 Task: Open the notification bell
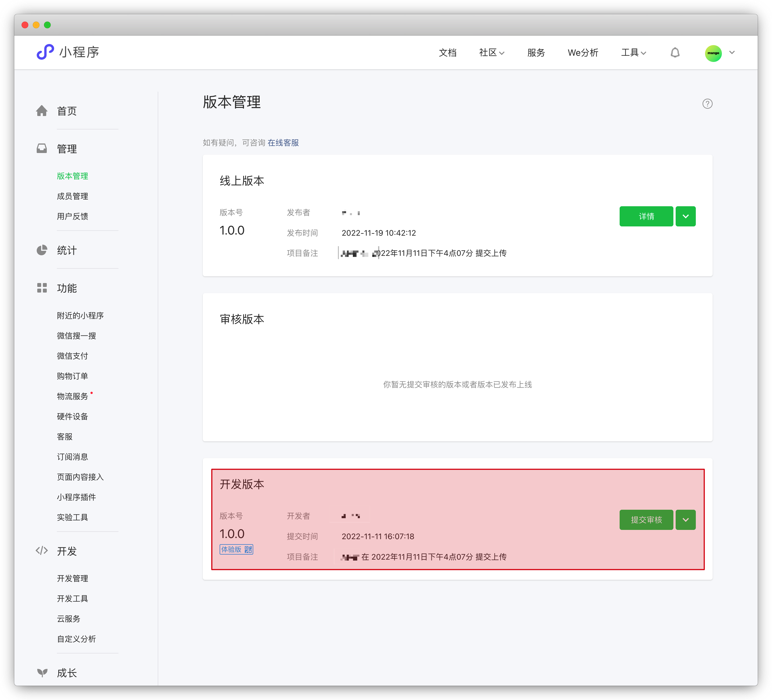click(675, 52)
